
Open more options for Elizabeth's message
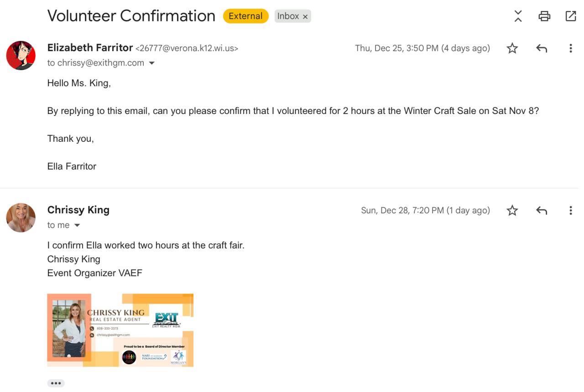[x=570, y=48]
